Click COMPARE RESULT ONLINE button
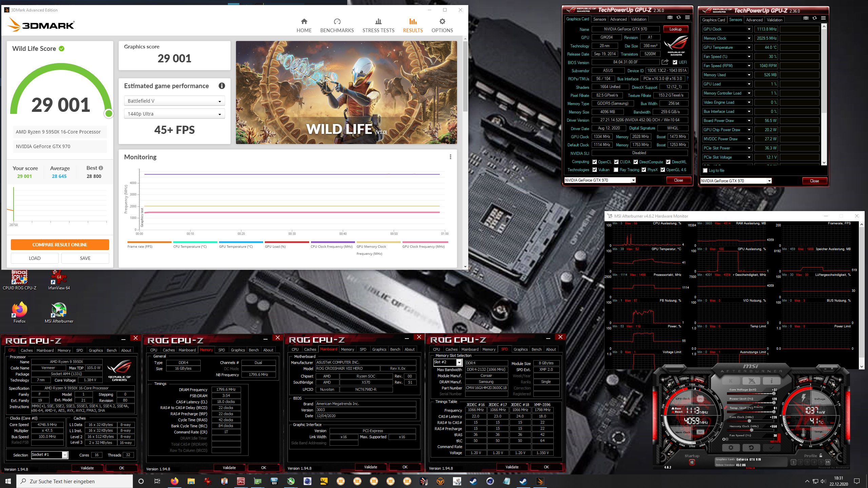Screen dimensions: 868x488 coord(60,245)
